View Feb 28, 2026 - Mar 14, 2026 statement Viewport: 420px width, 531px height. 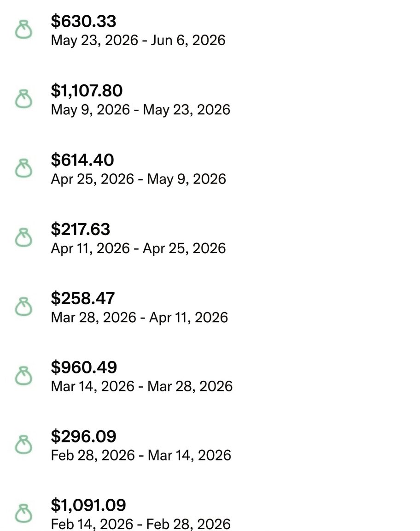(141, 455)
